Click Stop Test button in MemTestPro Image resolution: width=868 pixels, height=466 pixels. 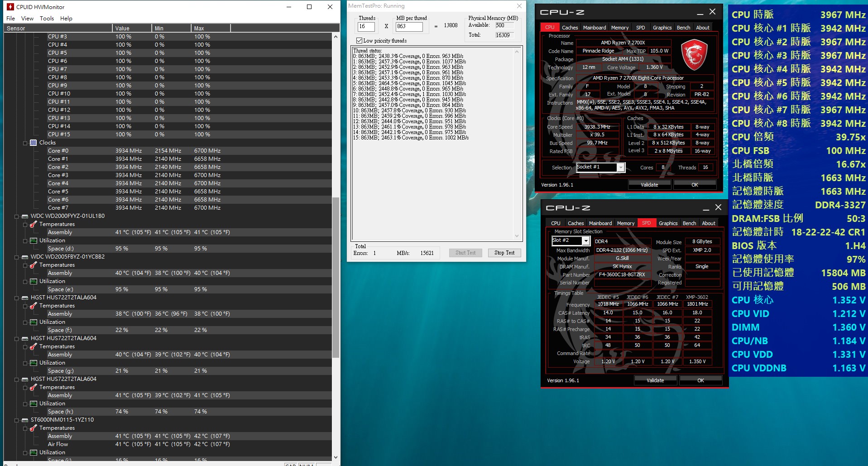(504, 253)
